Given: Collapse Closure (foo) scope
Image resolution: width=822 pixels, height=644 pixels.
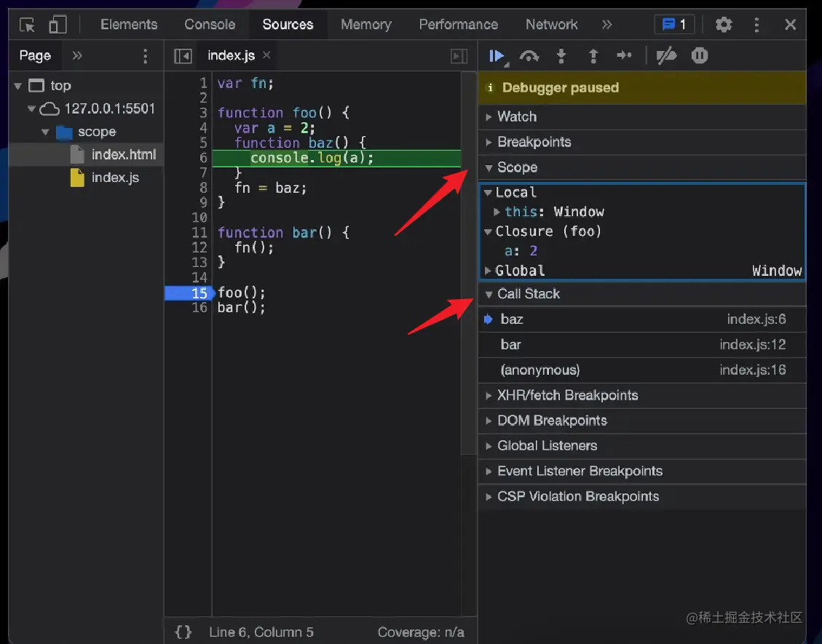Looking at the screenshot, I should pos(488,231).
